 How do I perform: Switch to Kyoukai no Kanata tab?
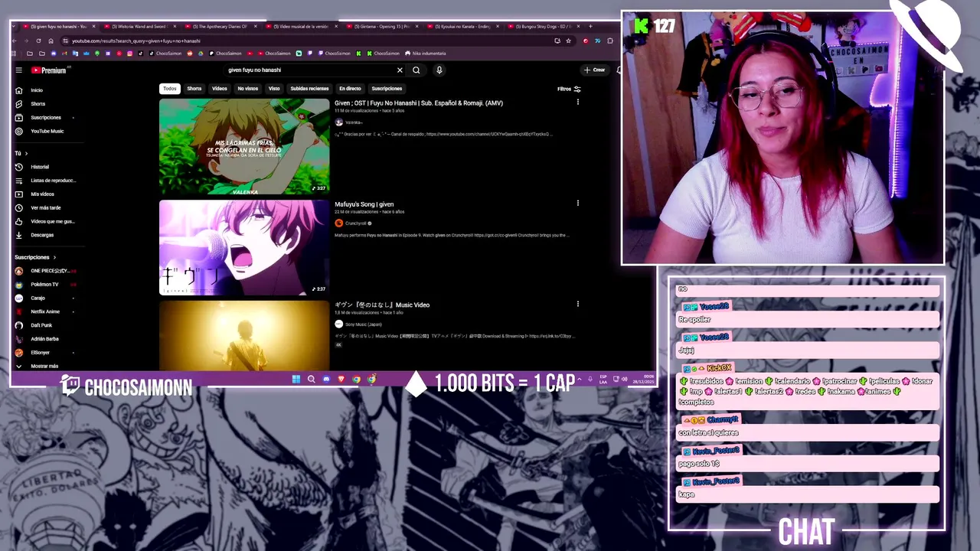click(x=463, y=26)
